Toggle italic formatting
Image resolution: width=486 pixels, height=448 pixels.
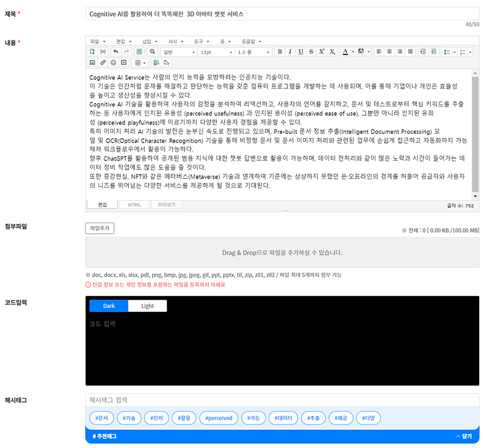(x=290, y=52)
